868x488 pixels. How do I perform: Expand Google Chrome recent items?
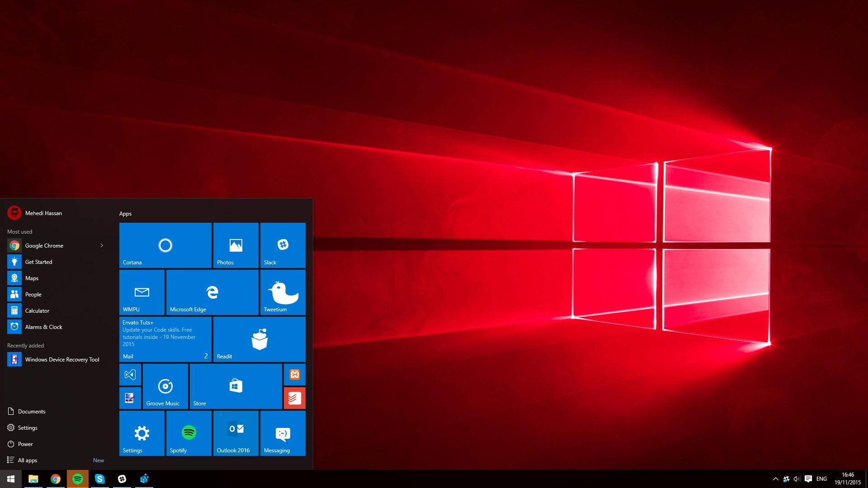(x=102, y=245)
